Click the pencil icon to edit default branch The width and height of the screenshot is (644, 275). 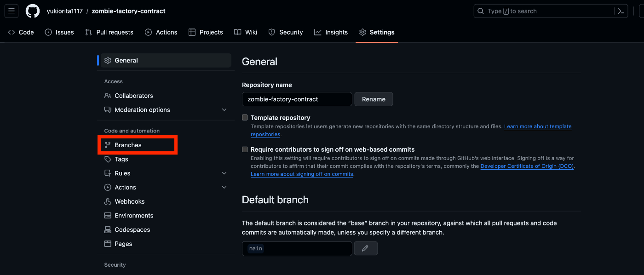click(365, 248)
